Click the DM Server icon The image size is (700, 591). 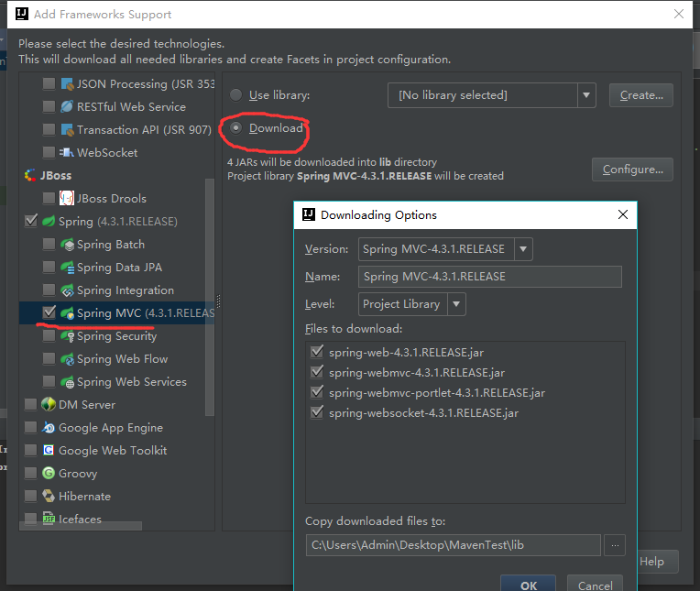pos(49,404)
